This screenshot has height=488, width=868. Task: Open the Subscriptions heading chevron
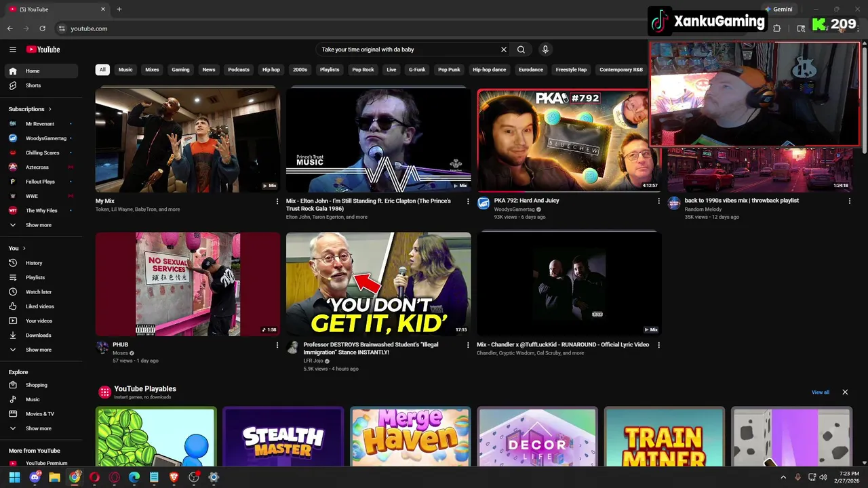(x=50, y=109)
